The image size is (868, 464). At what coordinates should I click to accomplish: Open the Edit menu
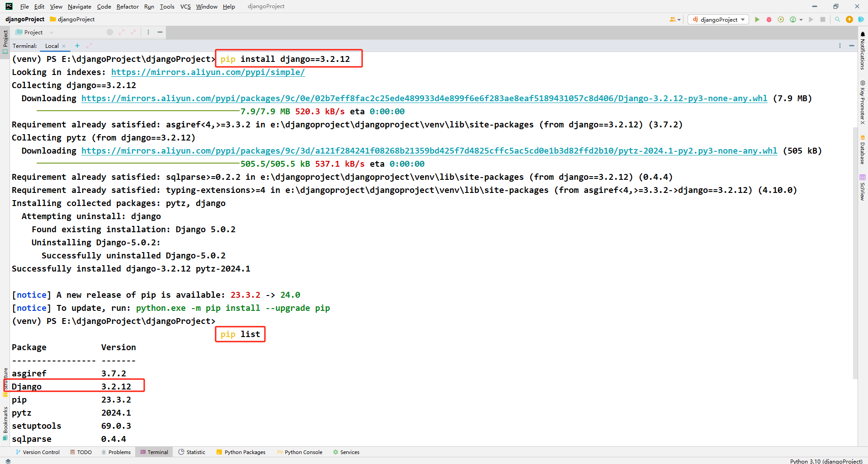39,6
